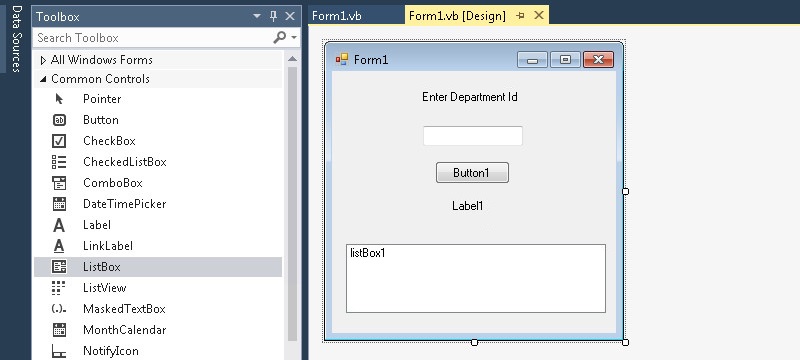The width and height of the screenshot is (800, 360).
Task: Select the listBox1 control on the form
Action: [x=476, y=278]
